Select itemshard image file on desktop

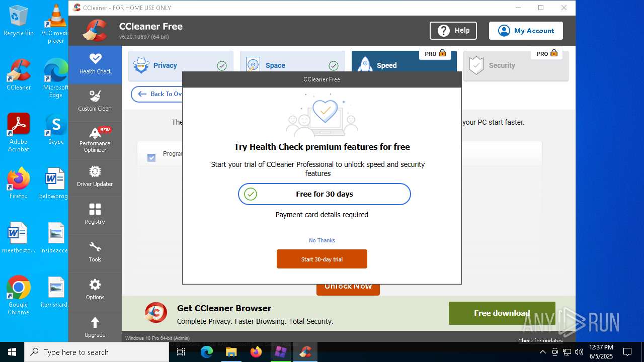point(54,292)
